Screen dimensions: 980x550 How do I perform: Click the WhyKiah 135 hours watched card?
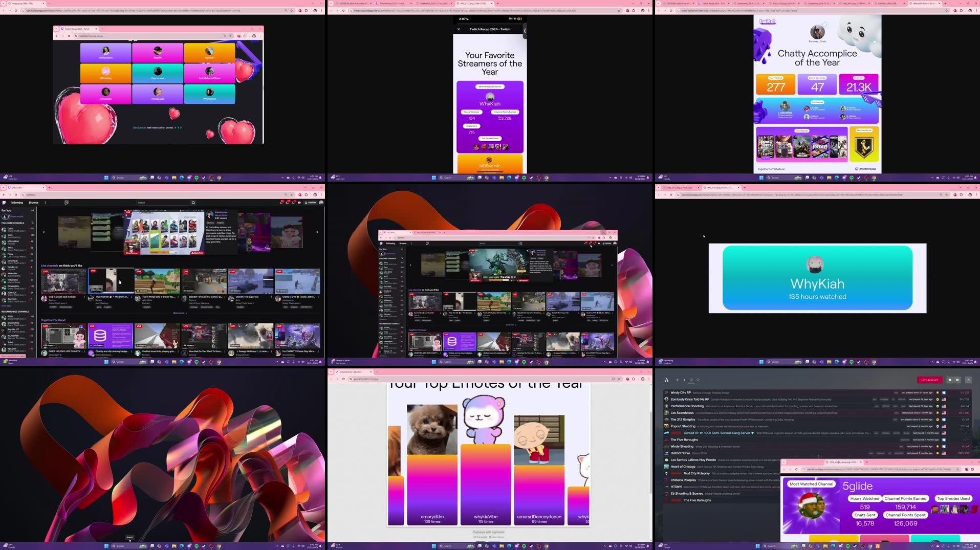817,278
